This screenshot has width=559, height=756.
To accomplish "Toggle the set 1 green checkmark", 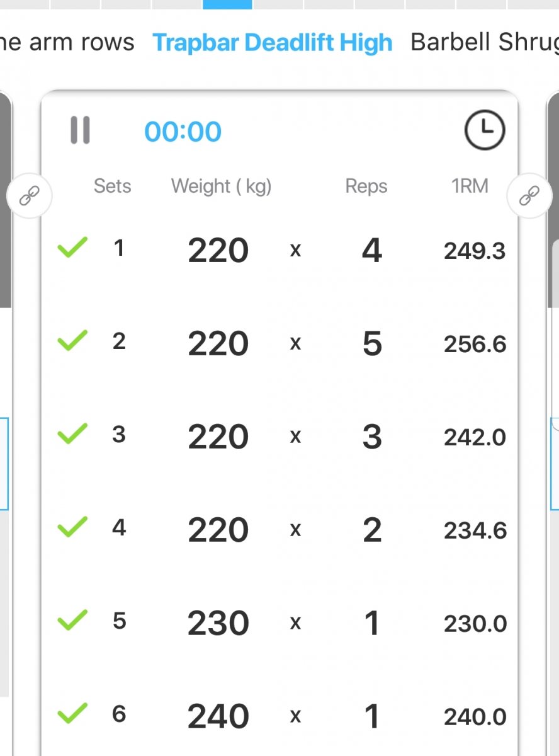I will pos(72,249).
